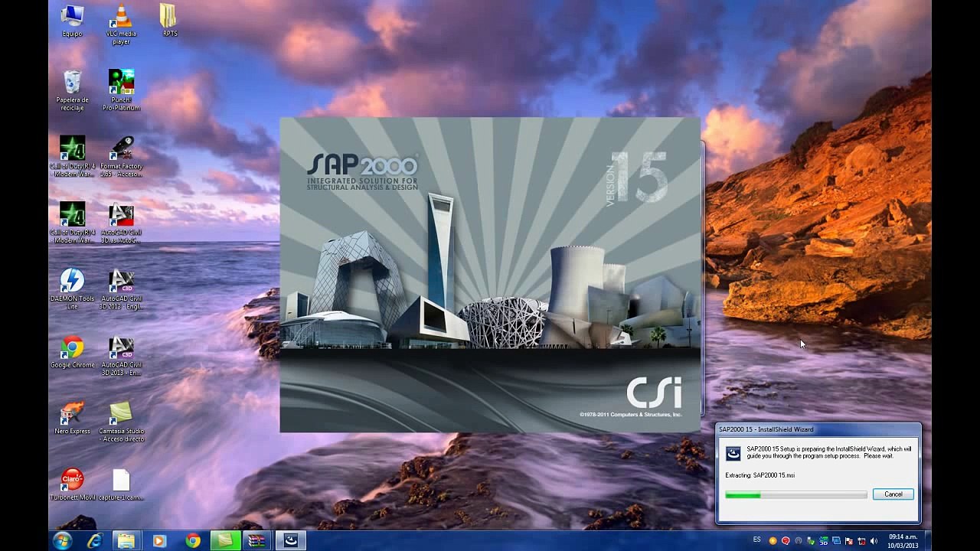This screenshot has width=980, height=551.
Task: Select the DAEMON Tools Lite shortcut
Action: pos(72,289)
